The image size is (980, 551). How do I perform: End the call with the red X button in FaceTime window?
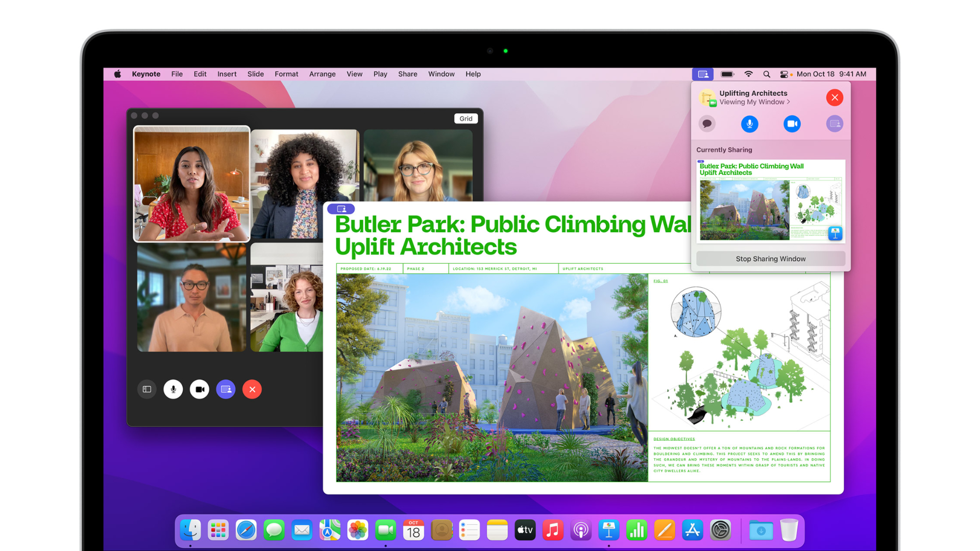click(x=252, y=389)
